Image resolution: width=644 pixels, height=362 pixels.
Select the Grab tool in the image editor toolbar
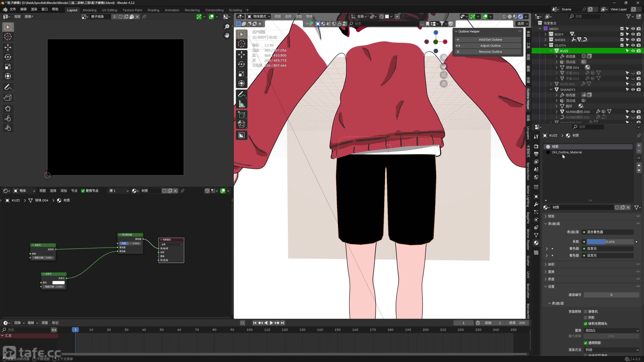click(x=8, y=109)
